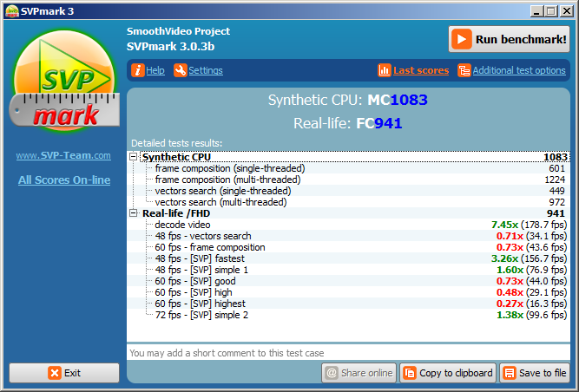Click the SVPmark title bar app icon
Screen dimensions: 579x392
11,11
